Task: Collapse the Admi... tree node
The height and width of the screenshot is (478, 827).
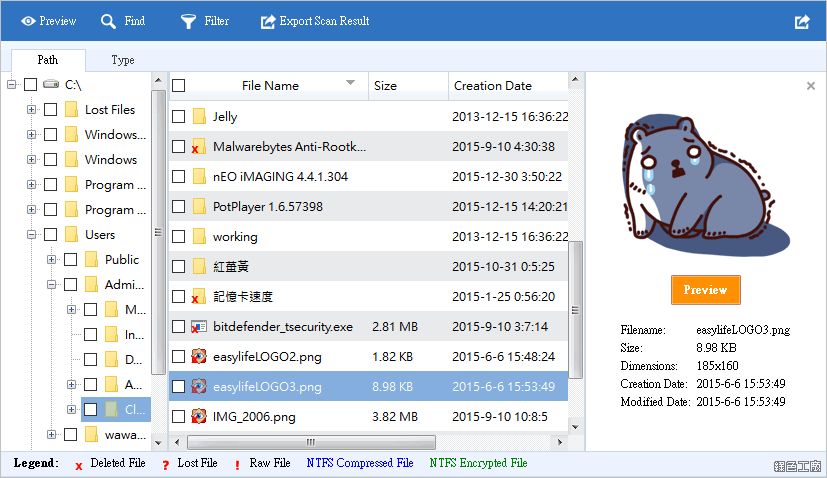Action: pyautogui.click(x=52, y=284)
